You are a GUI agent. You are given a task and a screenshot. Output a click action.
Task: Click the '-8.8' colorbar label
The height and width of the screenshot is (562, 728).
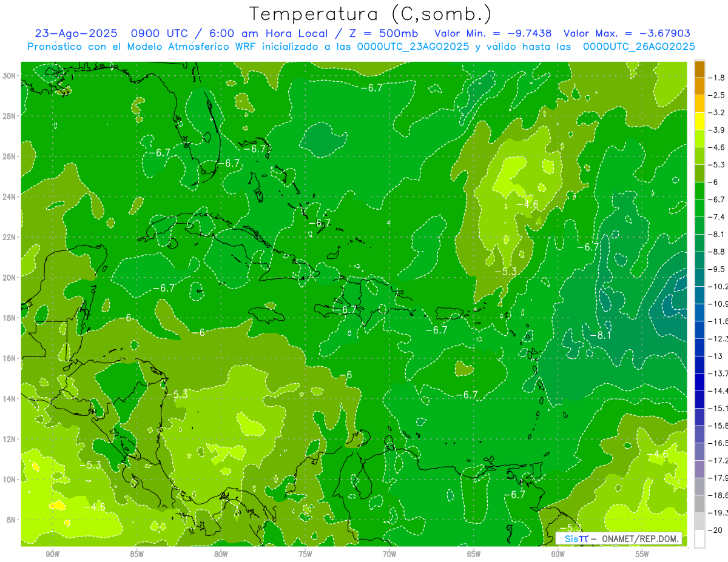pyautogui.click(x=717, y=251)
